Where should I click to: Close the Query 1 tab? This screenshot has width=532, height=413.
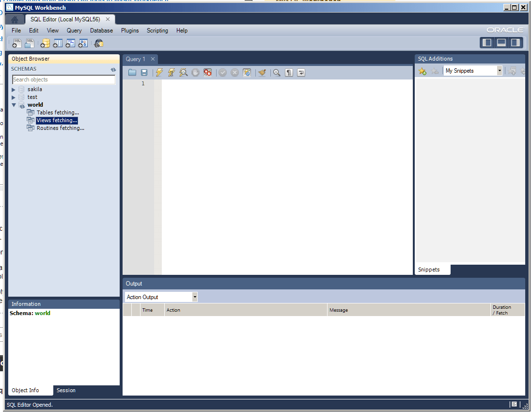153,59
